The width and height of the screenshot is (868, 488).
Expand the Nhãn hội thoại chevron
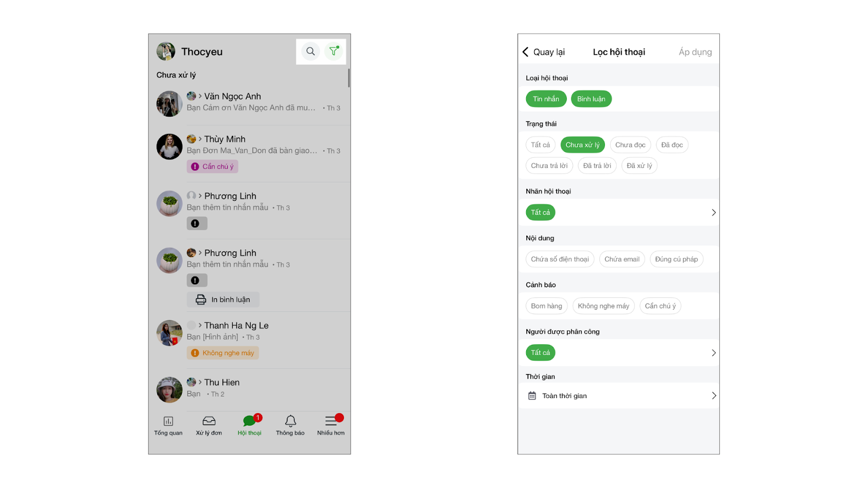[x=713, y=213]
